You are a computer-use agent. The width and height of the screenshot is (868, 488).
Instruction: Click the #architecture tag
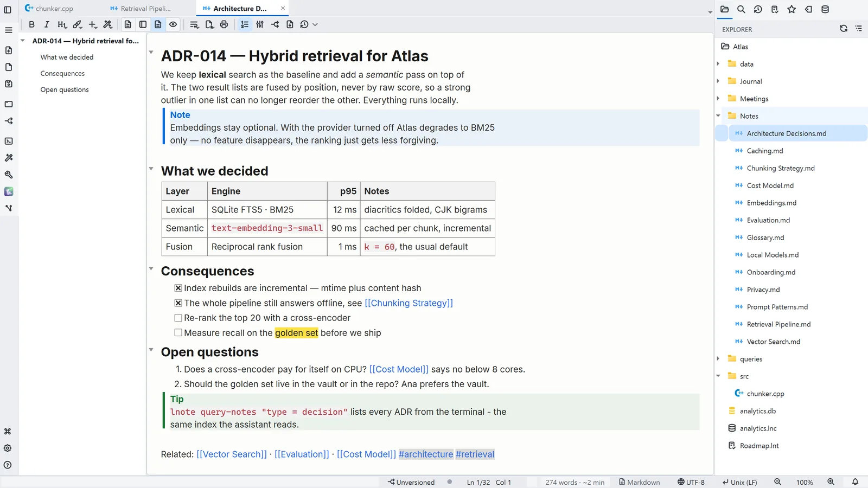coord(426,454)
